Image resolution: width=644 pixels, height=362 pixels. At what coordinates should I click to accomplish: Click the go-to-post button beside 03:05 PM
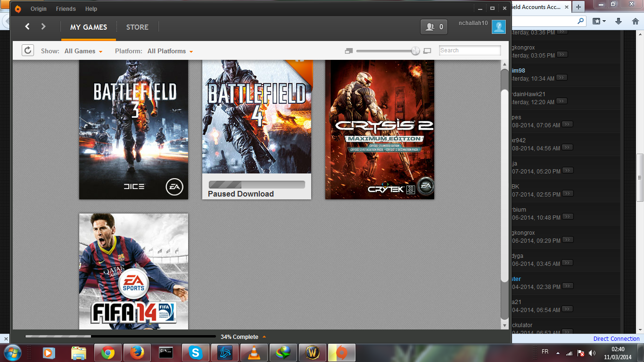click(562, 55)
